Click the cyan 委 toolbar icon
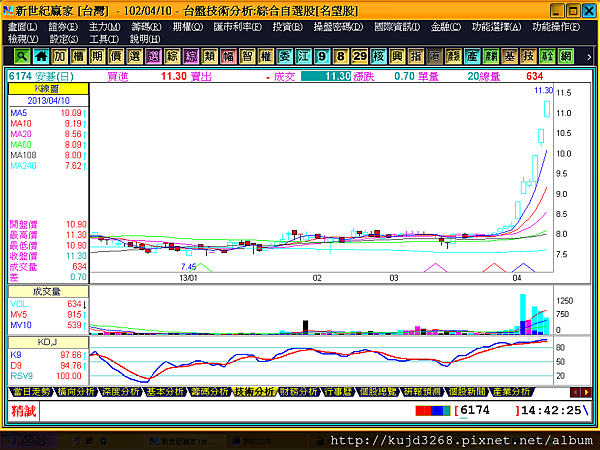This screenshot has height=450, width=600. click(285, 57)
